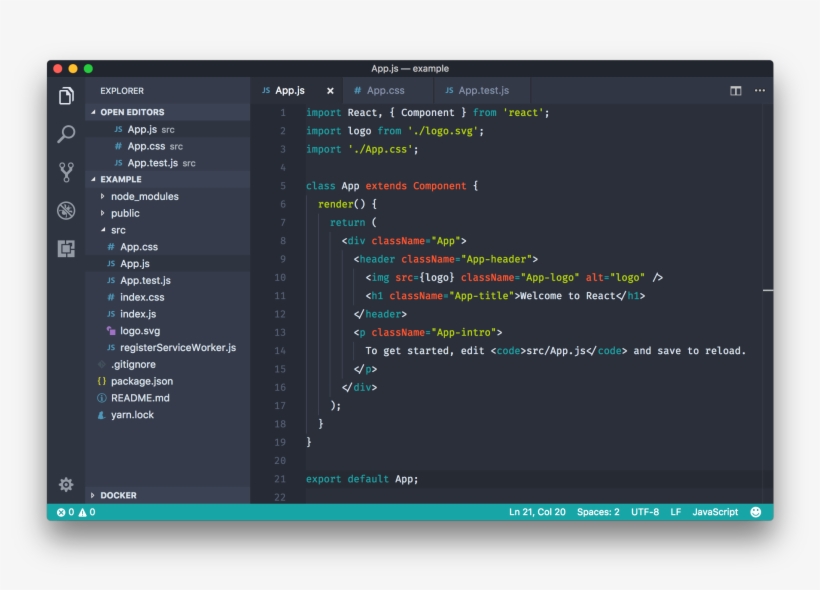
Task: Click the Manage gear icon
Action: click(66, 484)
